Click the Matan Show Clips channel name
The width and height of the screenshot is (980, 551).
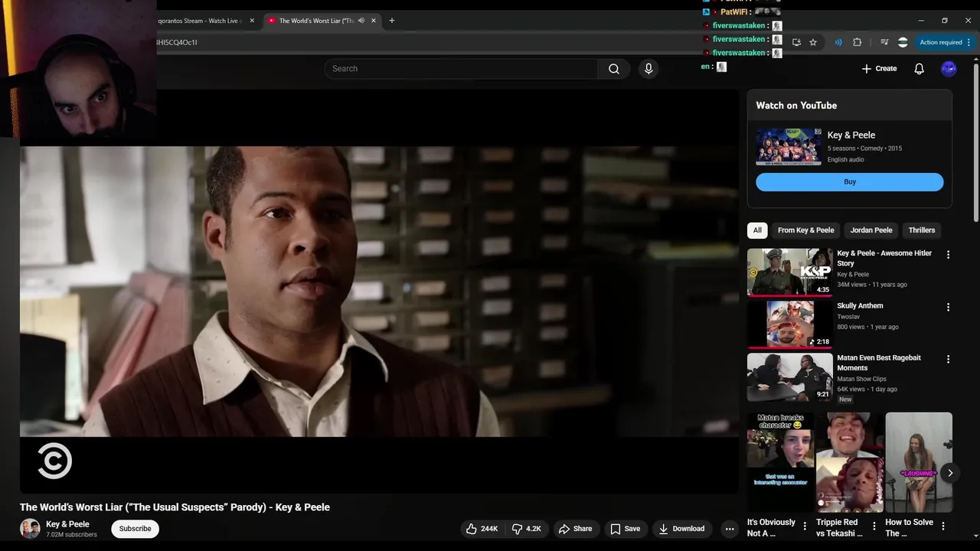click(861, 379)
